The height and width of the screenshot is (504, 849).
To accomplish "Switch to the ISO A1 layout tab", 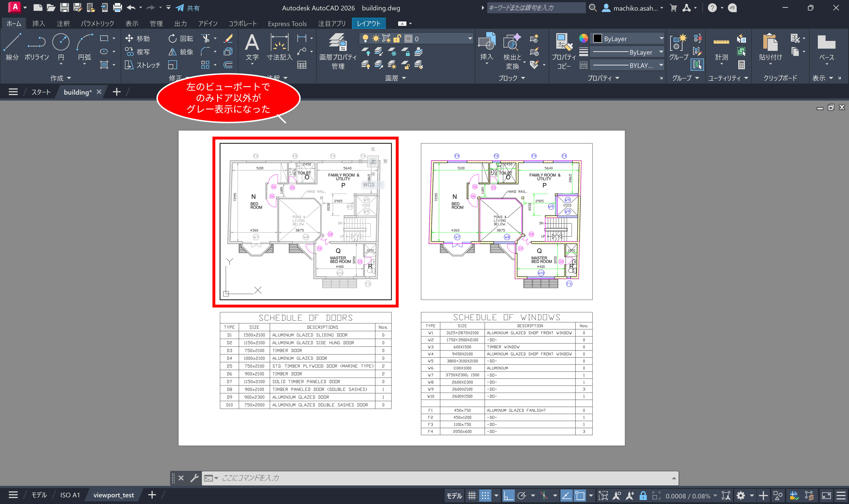I will pos(70,495).
